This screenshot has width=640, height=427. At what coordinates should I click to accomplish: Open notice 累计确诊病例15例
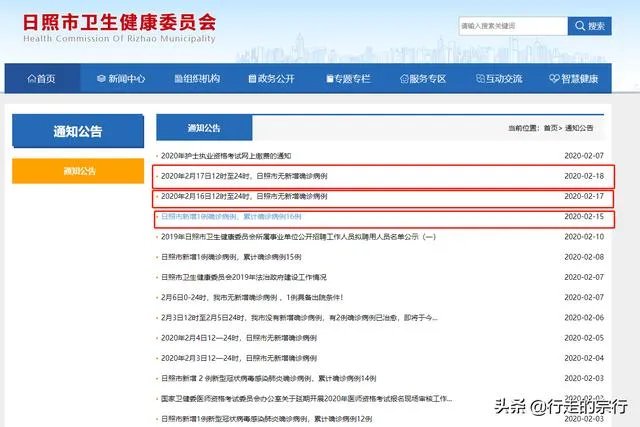pyautogui.click(x=231, y=257)
